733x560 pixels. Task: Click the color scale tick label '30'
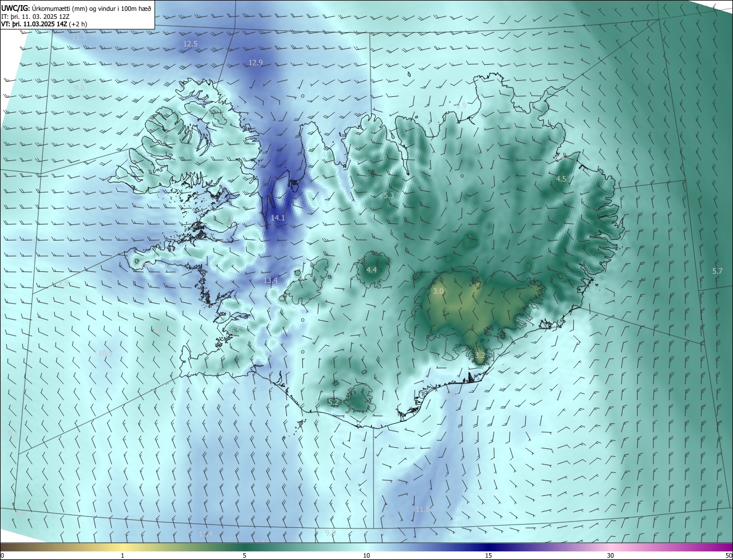pyautogui.click(x=610, y=555)
